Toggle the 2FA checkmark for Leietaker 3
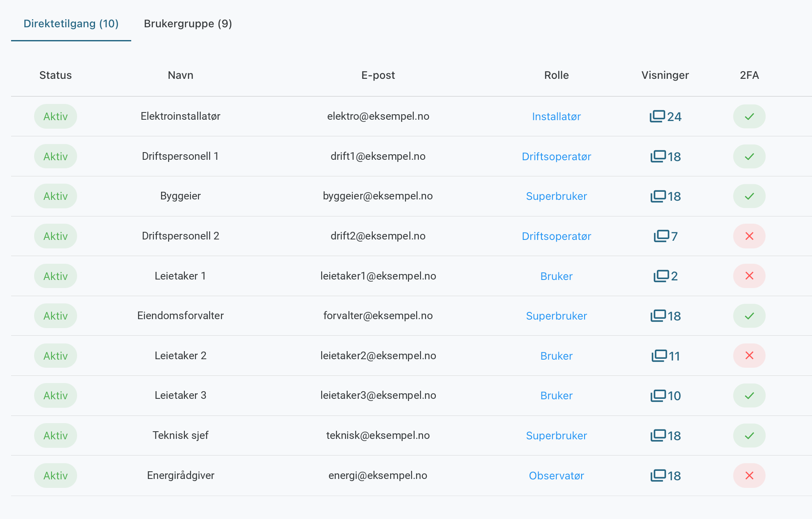Image resolution: width=812 pixels, height=519 pixels. point(749,395)
